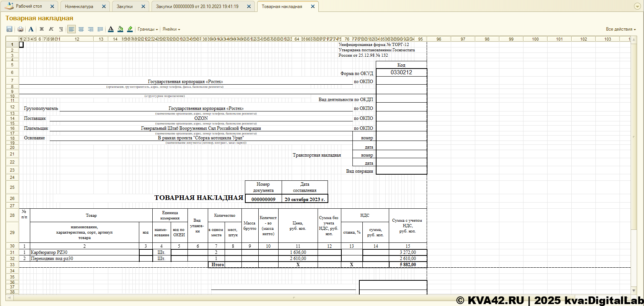Close the Товарная накладная tab
Screen dimensions: 644x306
point(313,7)
